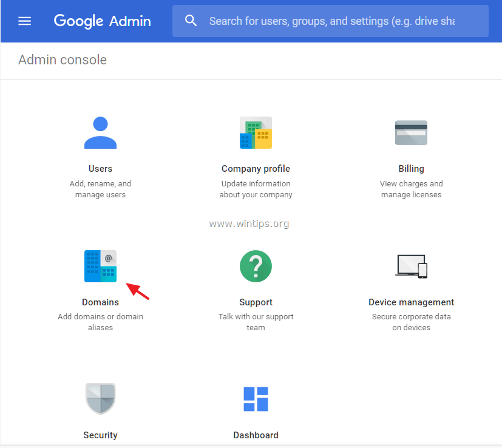Focus the search users and settings field
Image resolution: width=502 pixels, height=448 pixels.
pyautogui.click(x=330, y=21)
